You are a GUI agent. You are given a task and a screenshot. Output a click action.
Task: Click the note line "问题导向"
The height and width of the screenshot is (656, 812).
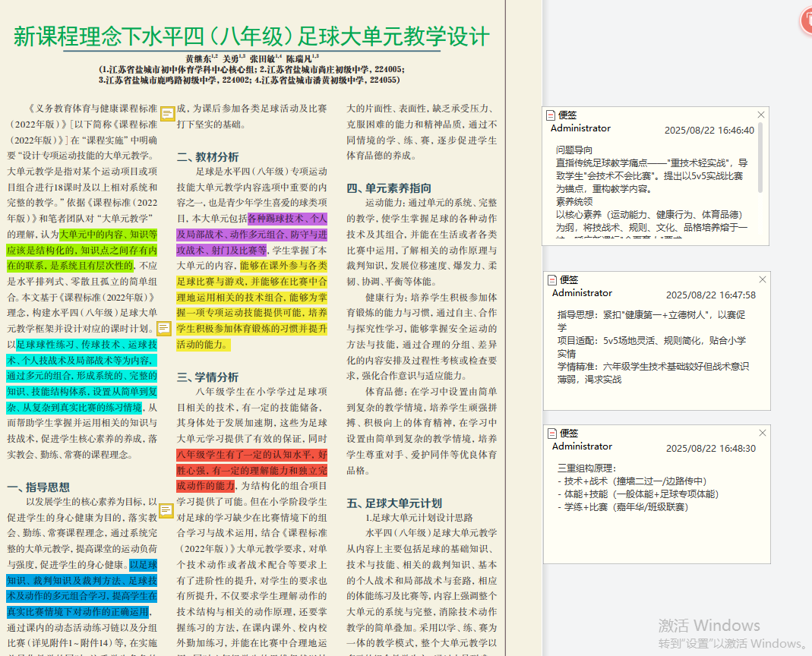pyautogui.click(x=574, y=150)
